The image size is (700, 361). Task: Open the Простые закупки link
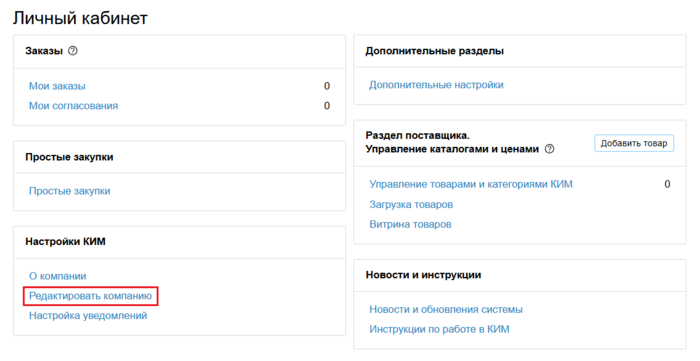pyautogui.click(x=70, y=191)
